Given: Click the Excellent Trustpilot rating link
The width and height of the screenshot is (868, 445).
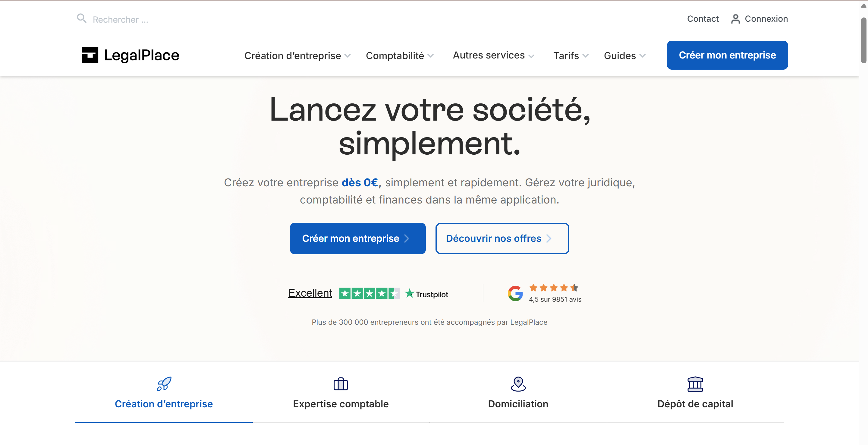Looking at the screenshot, I should pyautogui.click(x=310, y=293).
